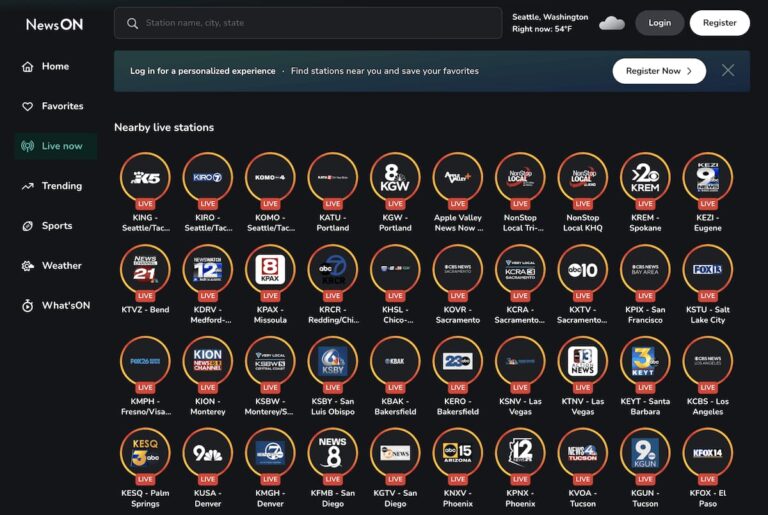The image size is (768, 515).
Task: Open the KPAX 8 Missoula station
Action: click(x=270, y=271)
